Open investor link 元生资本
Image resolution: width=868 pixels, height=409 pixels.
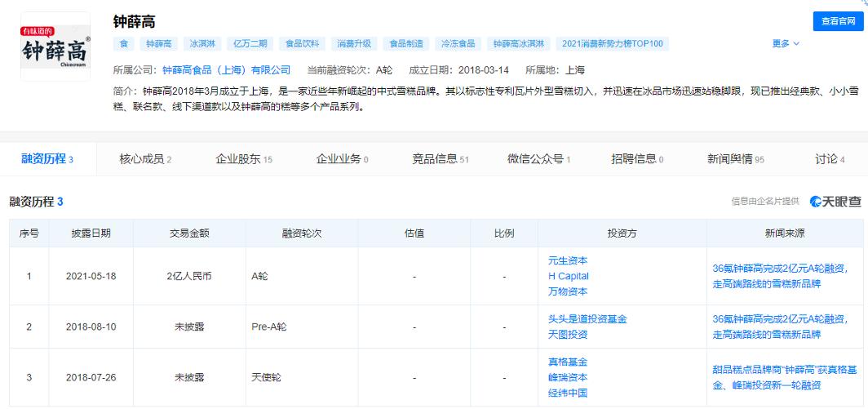coord(568,260)
